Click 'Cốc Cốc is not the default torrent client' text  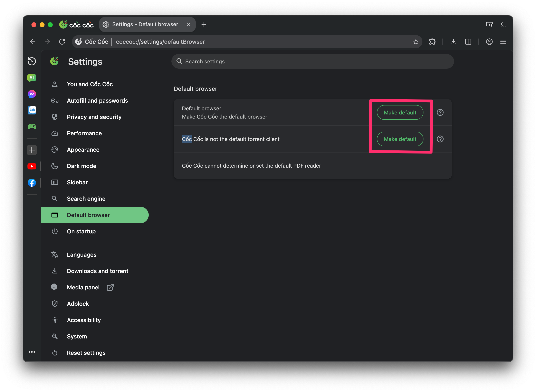(x=231, y=139)
